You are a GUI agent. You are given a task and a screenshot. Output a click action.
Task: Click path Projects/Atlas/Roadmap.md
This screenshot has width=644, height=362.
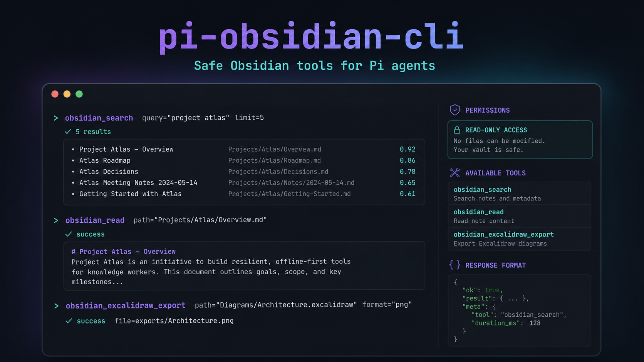pos(275,160)
